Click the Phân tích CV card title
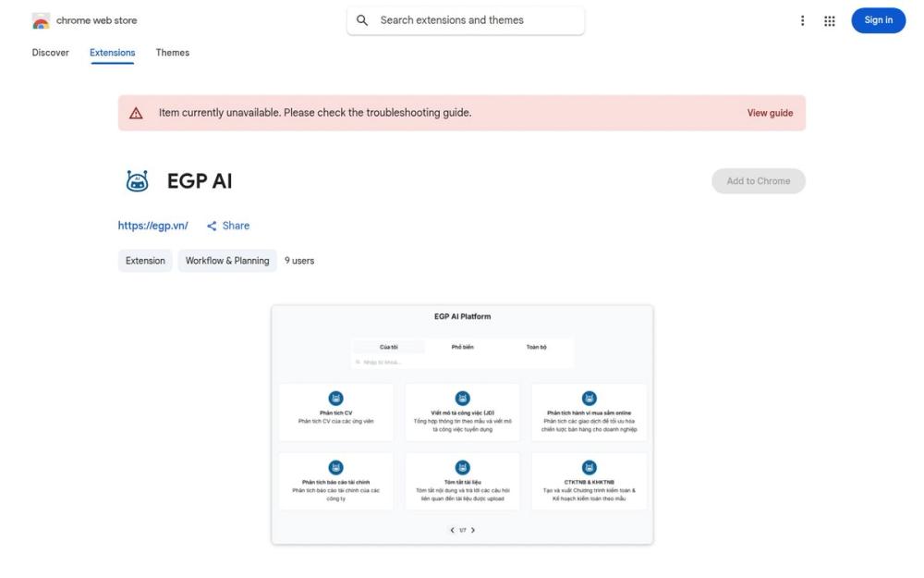This screenshot has width=924, height=578. point(336,413)
